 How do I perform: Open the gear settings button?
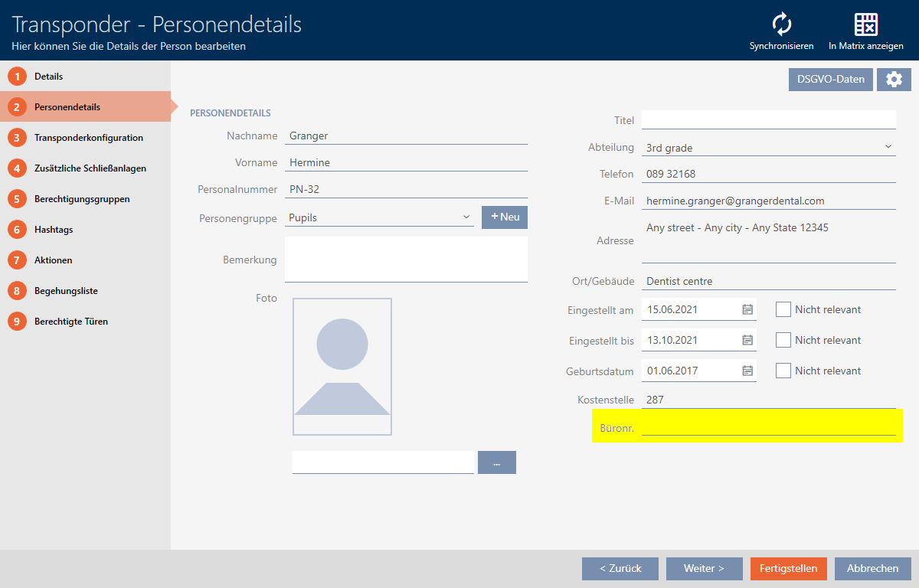[x=894, y=80]
